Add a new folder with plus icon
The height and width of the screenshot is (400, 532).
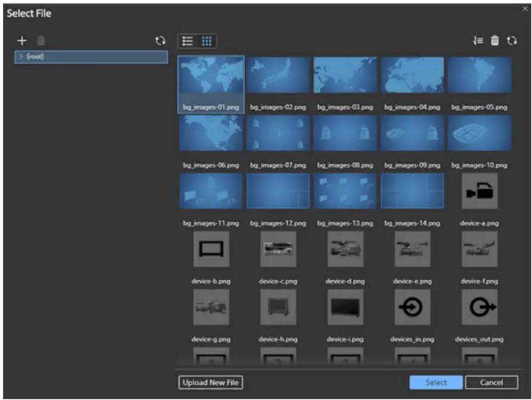(22, 41)
